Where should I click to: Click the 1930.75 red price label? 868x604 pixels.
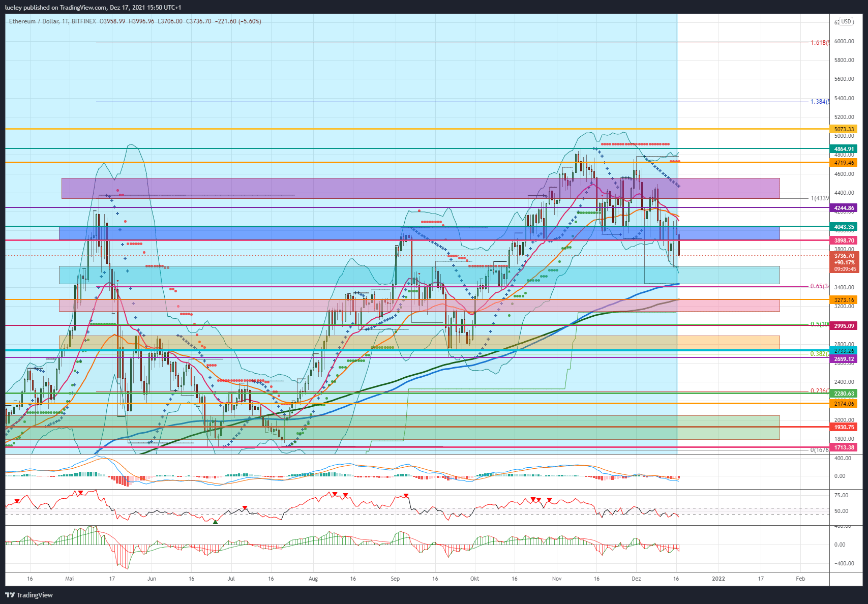pyautogui.click(x=844, y=427)
